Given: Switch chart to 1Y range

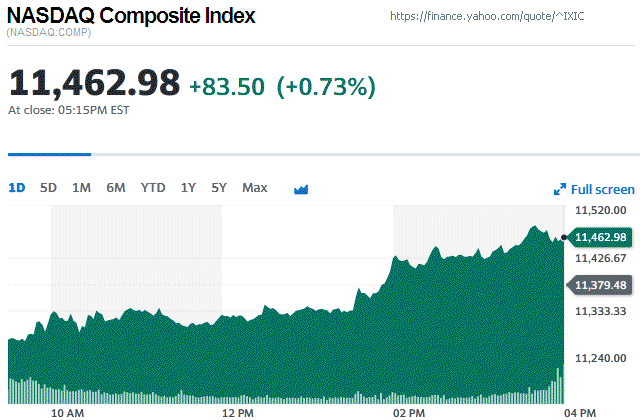Looking at the screenshot, I should pos(188,188).
